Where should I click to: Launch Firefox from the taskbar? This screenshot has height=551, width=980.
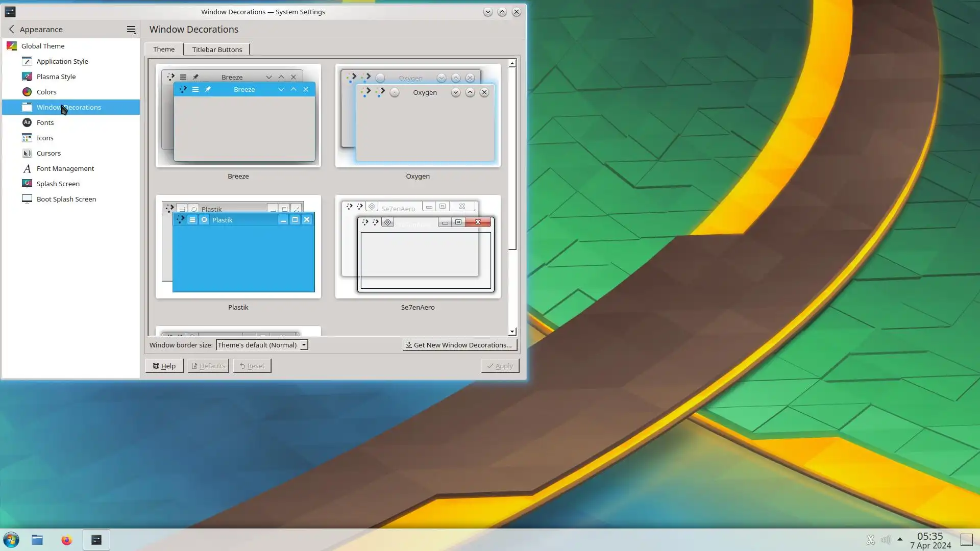(x=66, y=540)
